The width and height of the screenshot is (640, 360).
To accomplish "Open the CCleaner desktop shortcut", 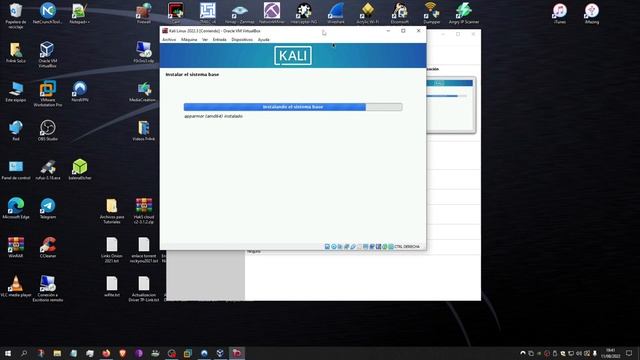I will 48,247.
